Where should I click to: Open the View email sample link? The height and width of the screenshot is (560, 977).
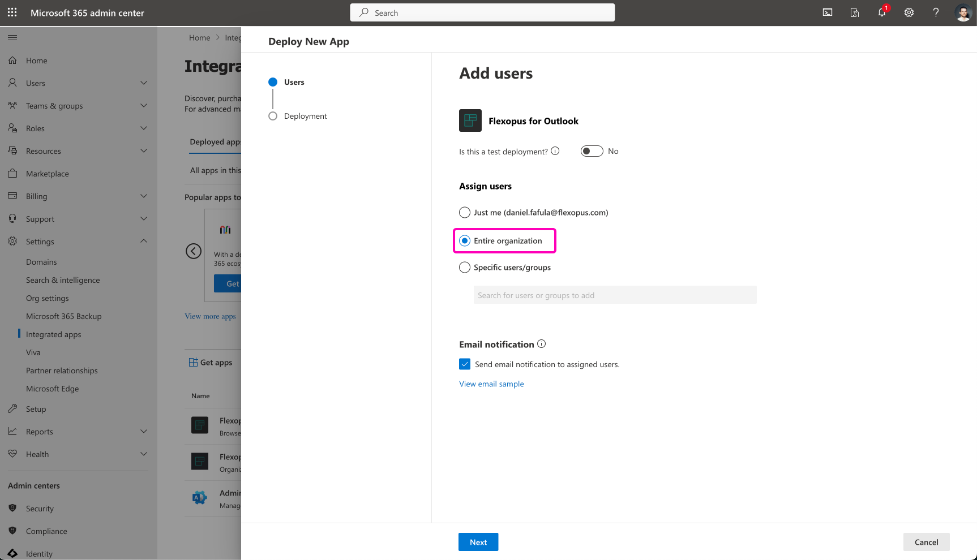pyautogui.click(x=491, y=384)
